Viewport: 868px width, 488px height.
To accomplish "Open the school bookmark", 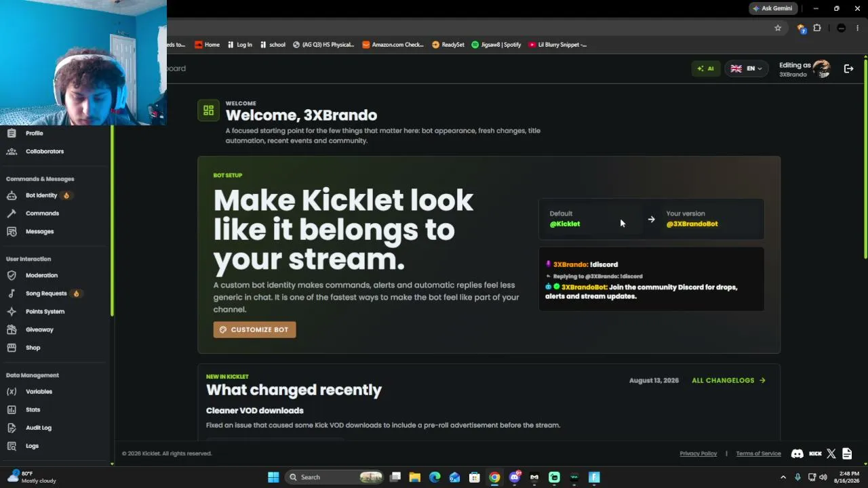I will [273, 45].
